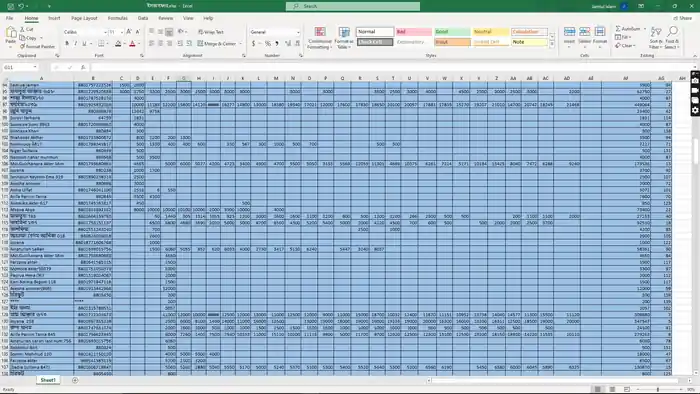Click Merge & Center
This screenshot has height=394, width=700.
click(x=217, y=44)
